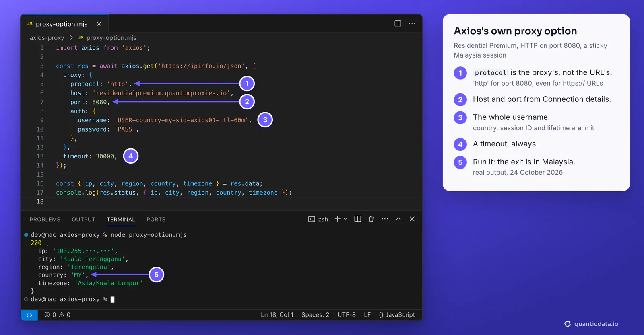Click line number 9 in gutter
The width and height of the screenshot is (644, 335).
pyautogui.click(x=42, y=120)
